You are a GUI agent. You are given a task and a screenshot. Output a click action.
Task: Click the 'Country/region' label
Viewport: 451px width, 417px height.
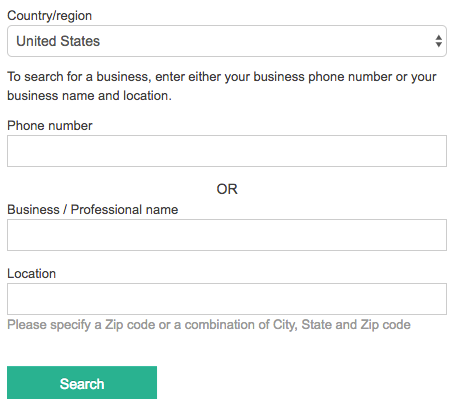click(x=49, y=16)
